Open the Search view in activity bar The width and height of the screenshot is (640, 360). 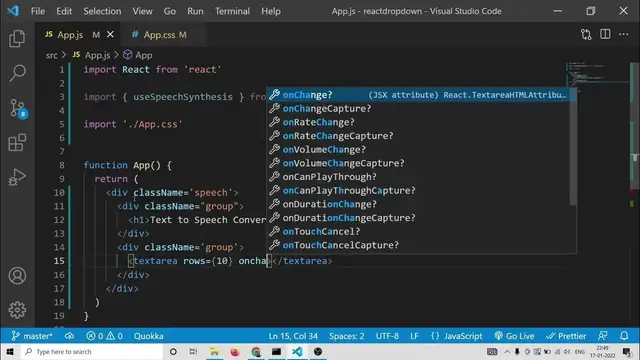coord(17,73)
